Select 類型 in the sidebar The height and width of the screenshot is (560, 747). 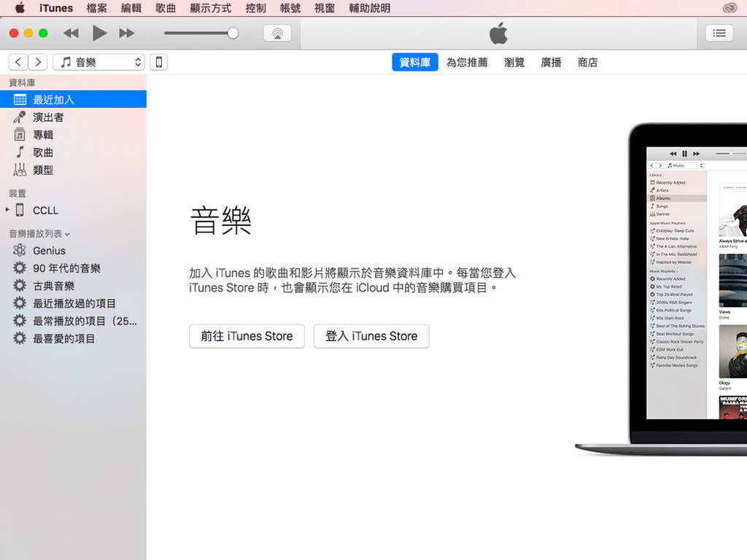(x=74, y=170)
